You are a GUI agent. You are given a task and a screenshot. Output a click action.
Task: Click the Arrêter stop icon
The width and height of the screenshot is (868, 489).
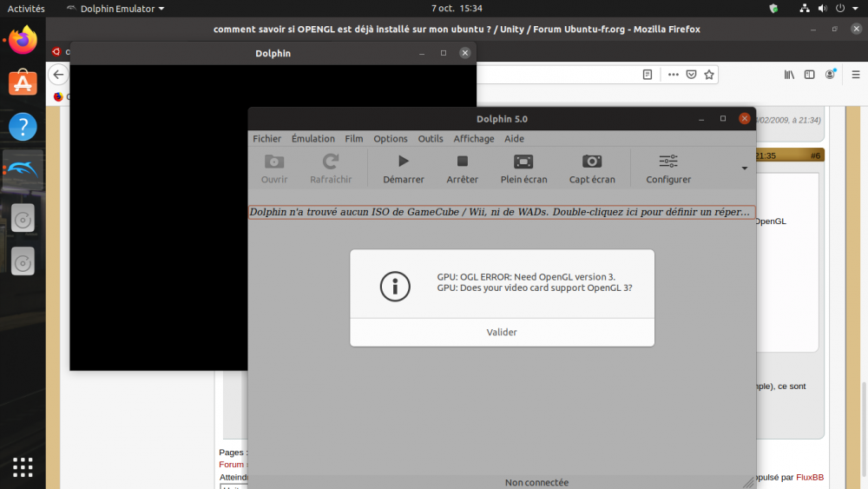463,169
